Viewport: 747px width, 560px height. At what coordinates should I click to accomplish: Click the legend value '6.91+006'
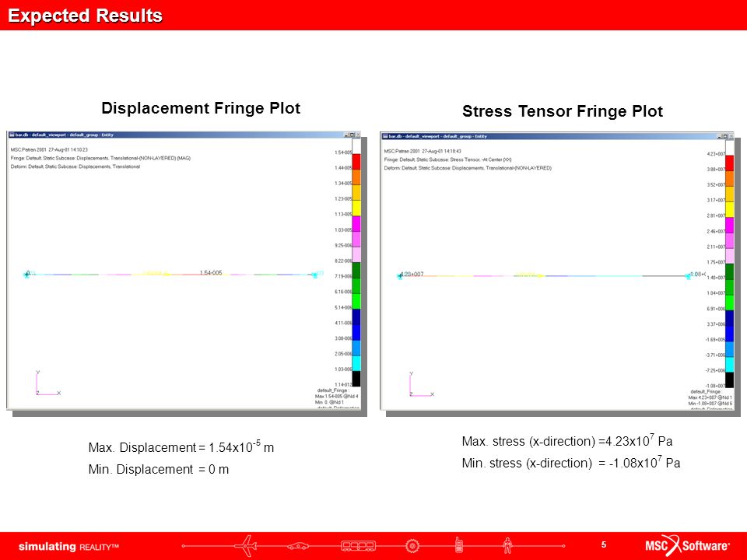[x=716, y=309]
